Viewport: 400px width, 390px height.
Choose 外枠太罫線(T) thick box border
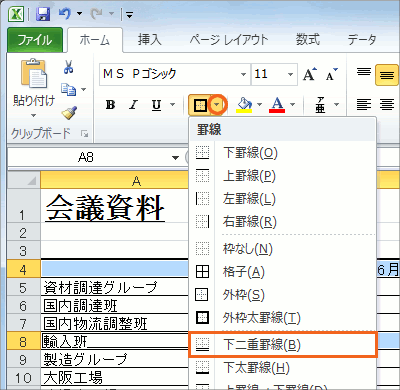coord(283,318)
